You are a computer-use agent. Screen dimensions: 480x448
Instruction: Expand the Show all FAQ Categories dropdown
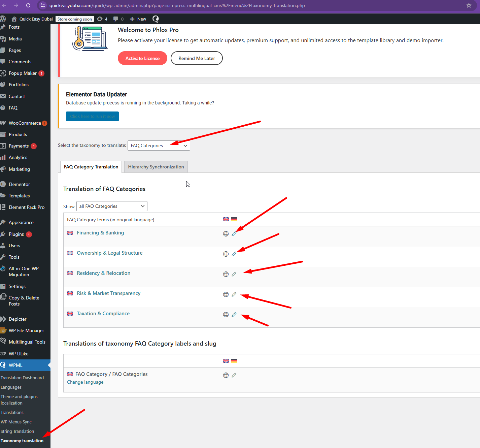(x=112, y=206)
